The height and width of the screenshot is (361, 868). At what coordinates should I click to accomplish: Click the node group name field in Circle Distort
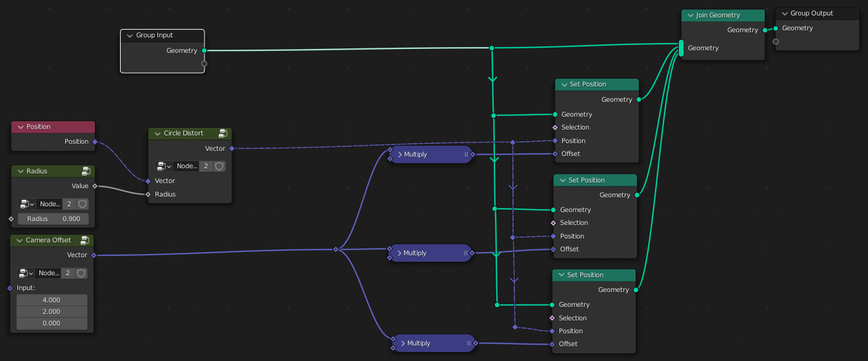(187, 166)
